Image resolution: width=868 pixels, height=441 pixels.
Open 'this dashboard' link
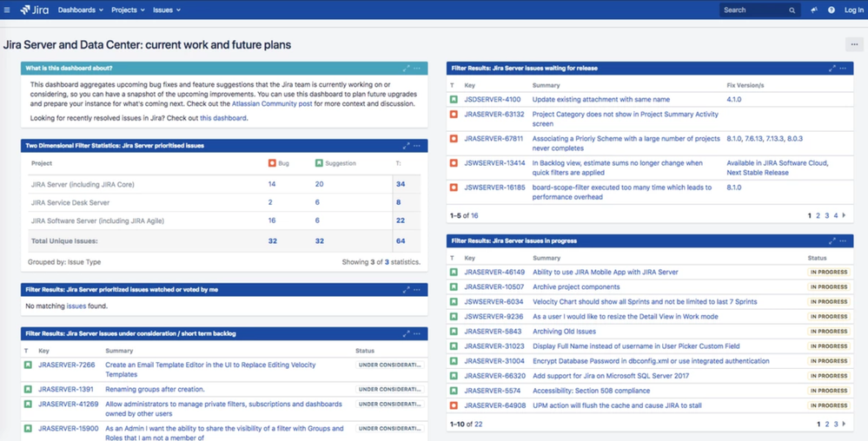point(223,118)
